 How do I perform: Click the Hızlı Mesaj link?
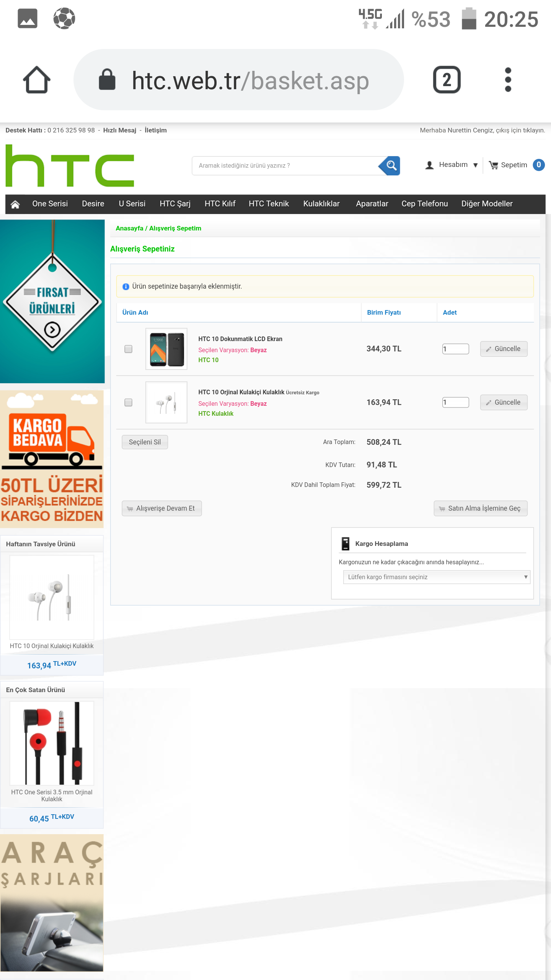point(120,130)
